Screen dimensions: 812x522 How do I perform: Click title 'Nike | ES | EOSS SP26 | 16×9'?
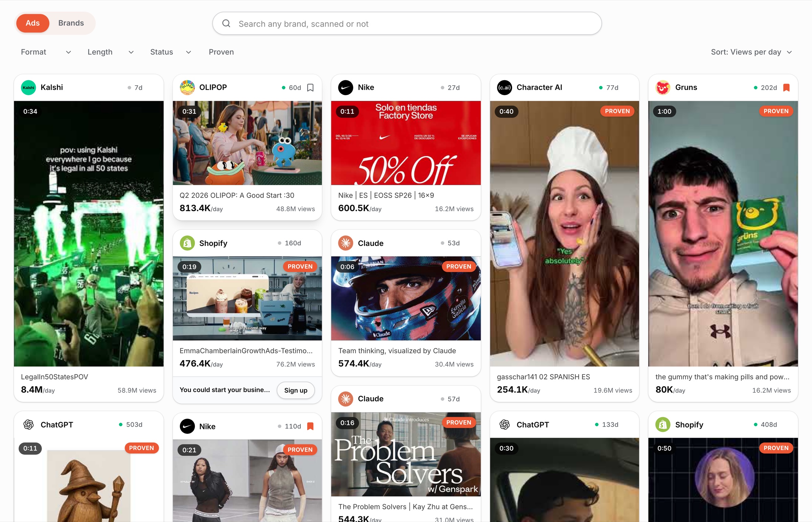(386, 195)
